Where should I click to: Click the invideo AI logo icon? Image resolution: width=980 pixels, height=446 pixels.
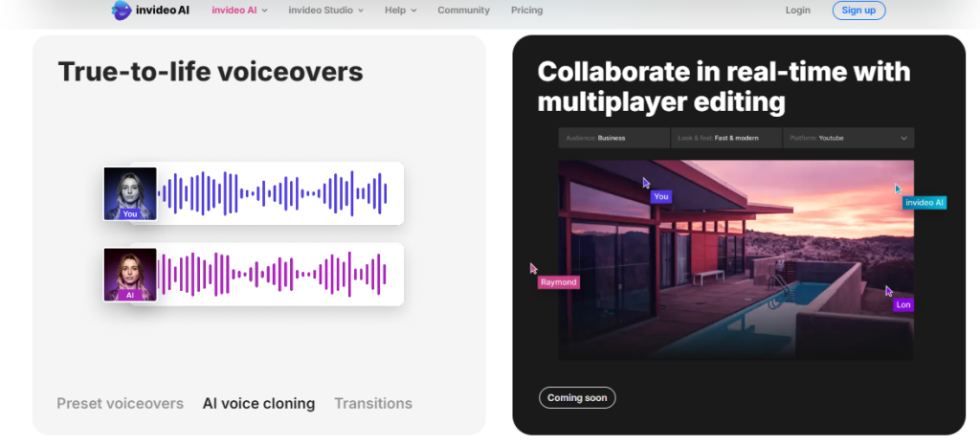122,10
